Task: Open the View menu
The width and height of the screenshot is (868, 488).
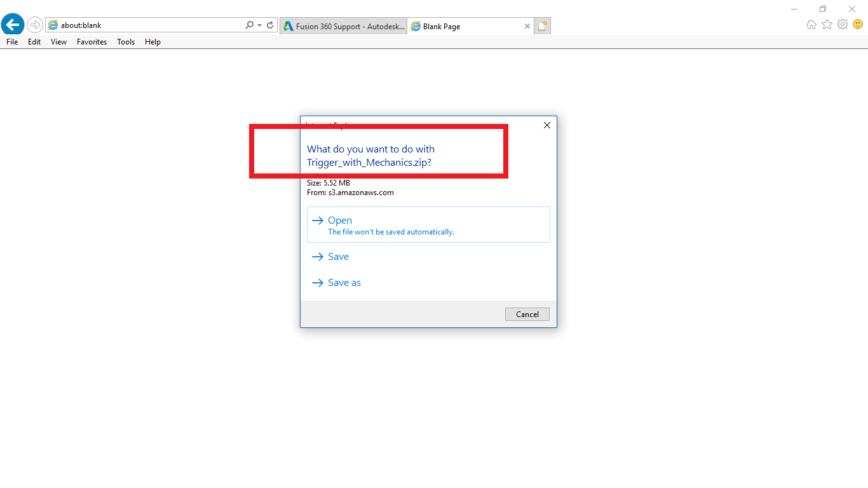Action: 58,42
